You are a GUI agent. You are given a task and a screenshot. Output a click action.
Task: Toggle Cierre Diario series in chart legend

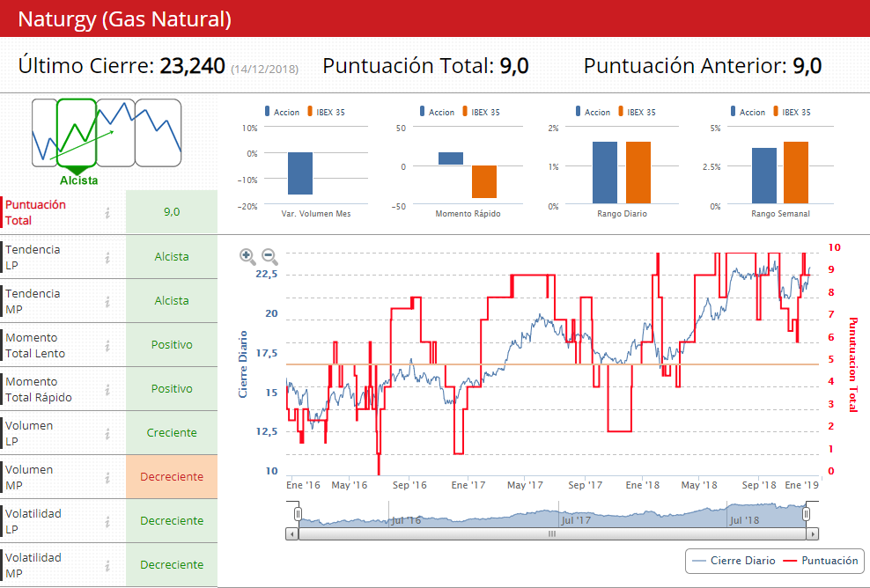pyautogui.click(x=734, y=561)
